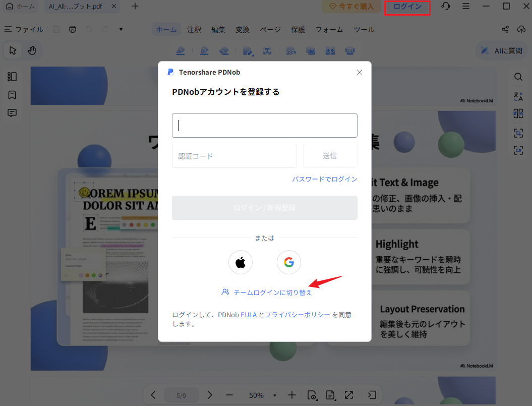Activate the hand pan tool
This screenshot has width=532, height=406.
[32, 50]
